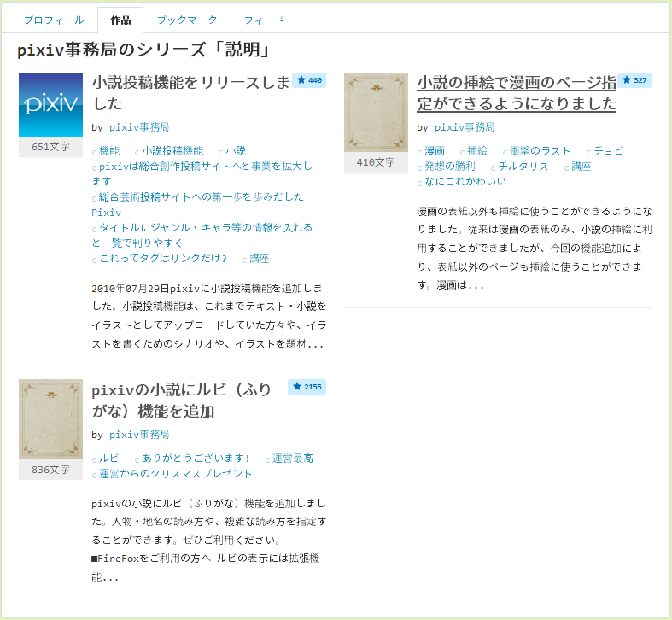Image resolution: width=672 pixels, height=620 pixels.
Task: Click the 機能 tag
Action: [x=109, y=151]
